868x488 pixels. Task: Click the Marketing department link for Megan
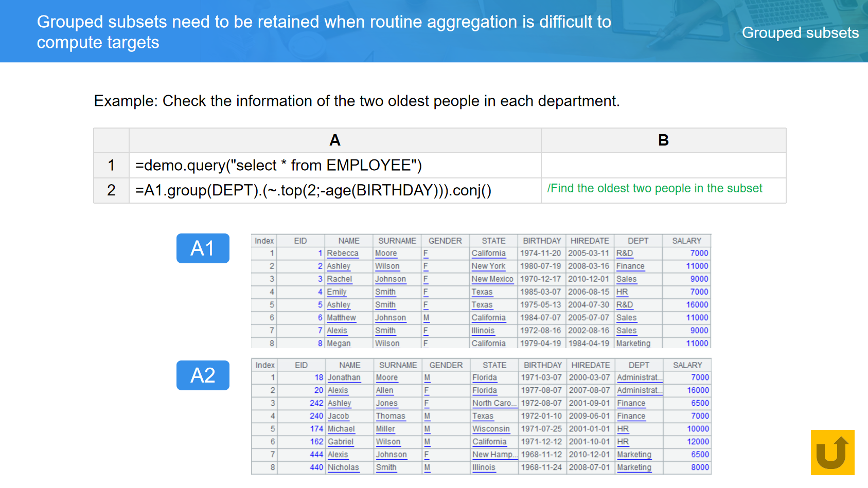pyautogui.click(x=633, y=344)
